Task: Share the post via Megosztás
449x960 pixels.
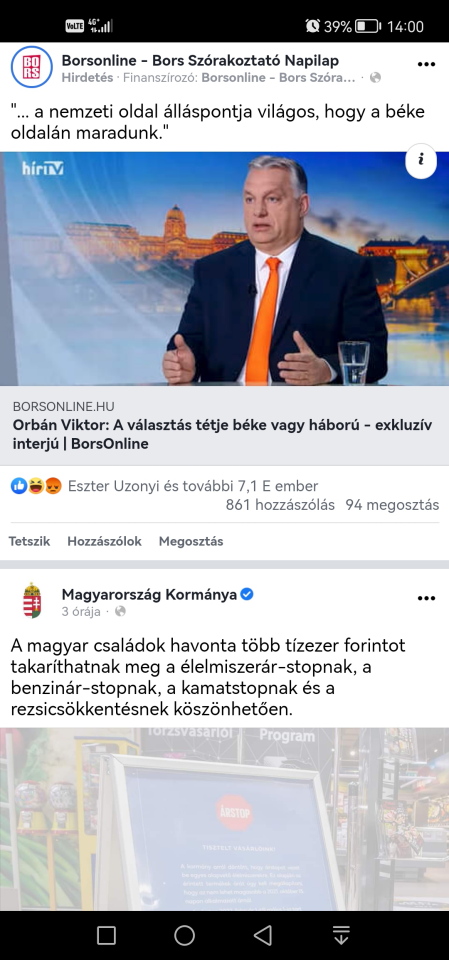Action: pyautogui.click(x=191, y=541)
